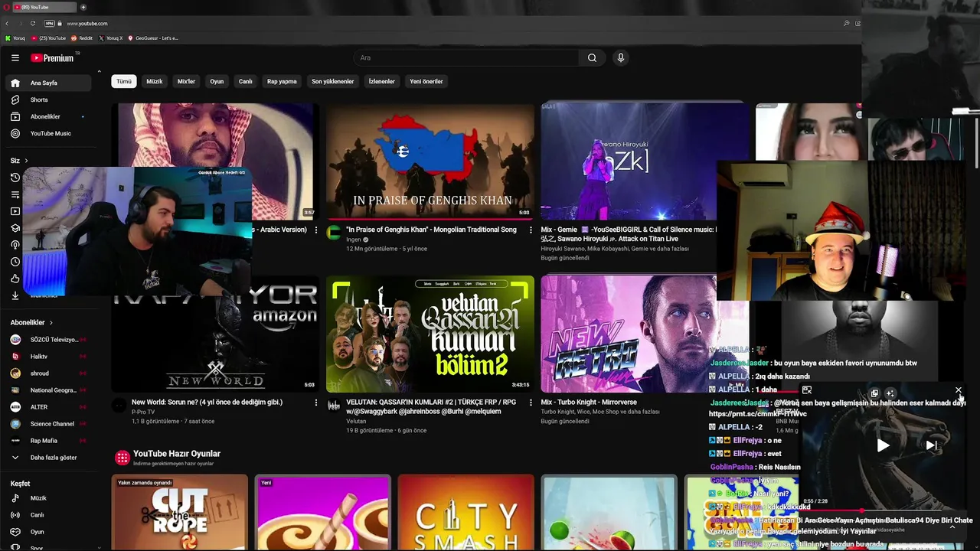The image size is (980, 551).
Task: Open Ana Sayfa in the sidebar
Action: (x=50, y=83)
